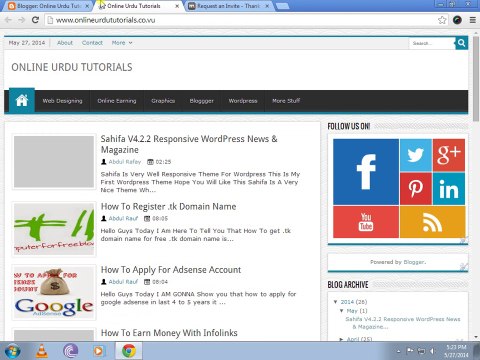Viewport: 480px width, 360px height.
Task: Go back to previous page
Action: click(8, 20)
